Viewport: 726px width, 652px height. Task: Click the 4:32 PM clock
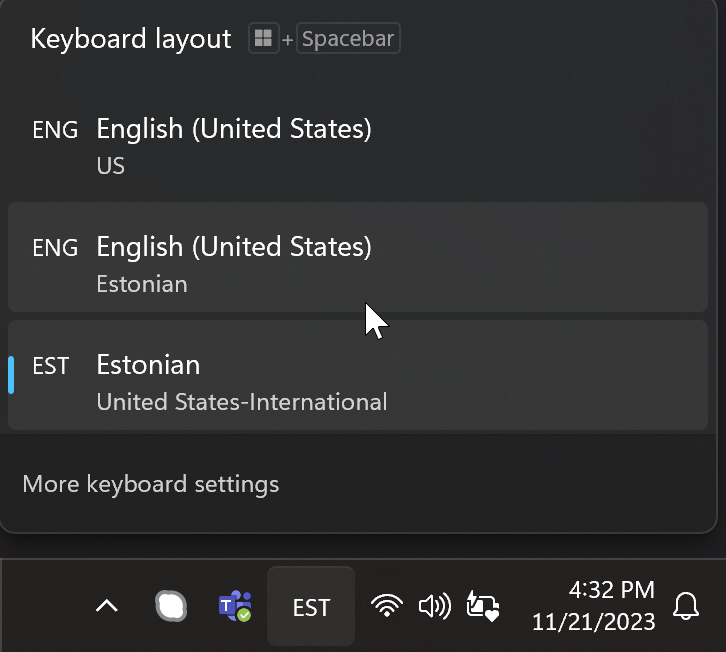(611, 590)
